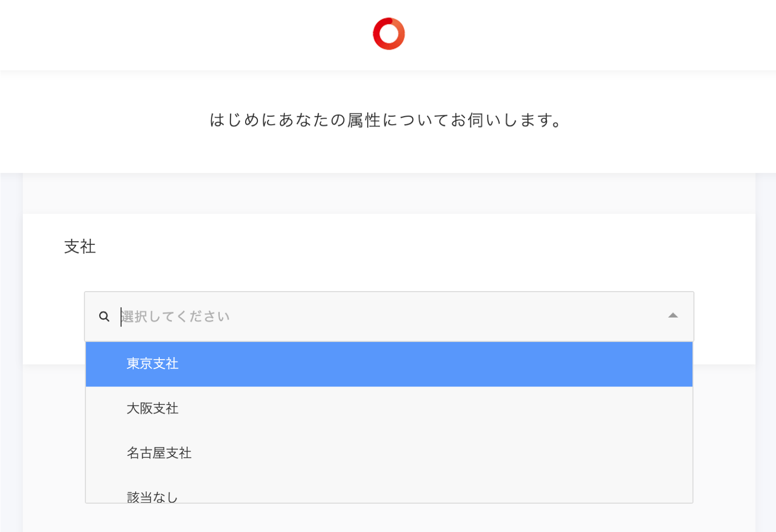Click the left page margin beside the form
The height and width of the screenshot is (532, 776).
point(11,342)
